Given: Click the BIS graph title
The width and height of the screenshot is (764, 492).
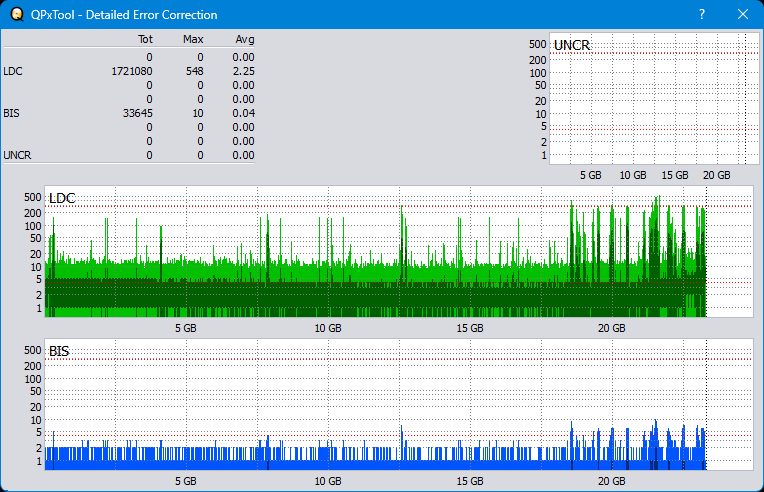Looking at the screenshot, I should pyautogui.click(x=59, y=351).
